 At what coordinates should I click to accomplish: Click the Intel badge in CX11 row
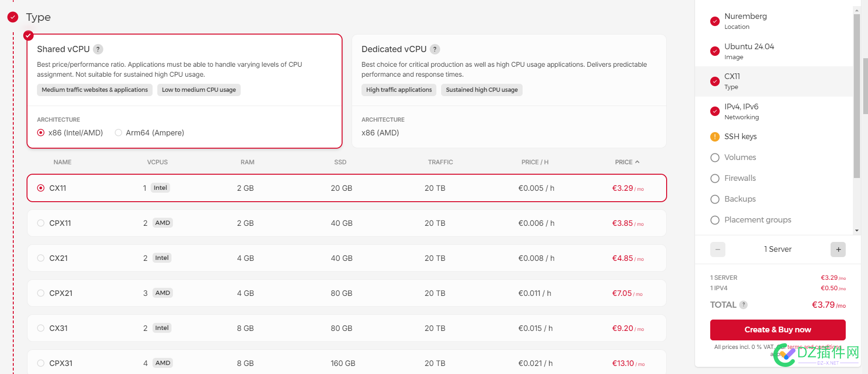click(x=161, y=188)
